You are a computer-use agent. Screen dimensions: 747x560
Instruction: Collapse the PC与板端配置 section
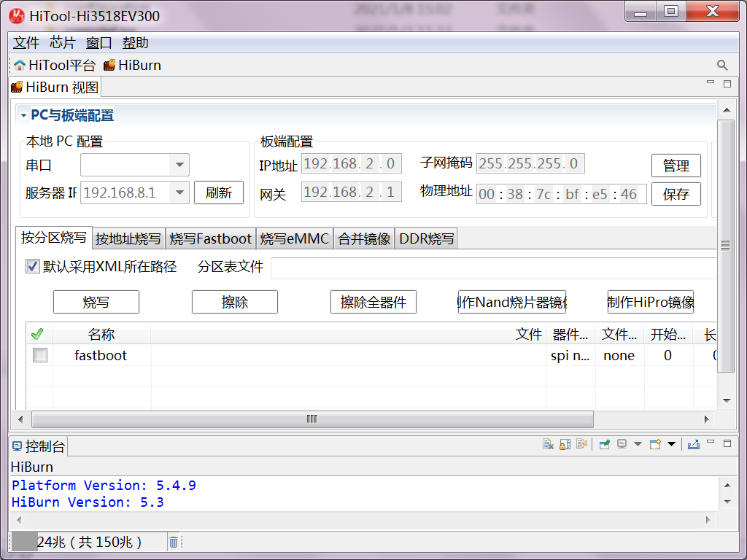(x=23, y=116)
